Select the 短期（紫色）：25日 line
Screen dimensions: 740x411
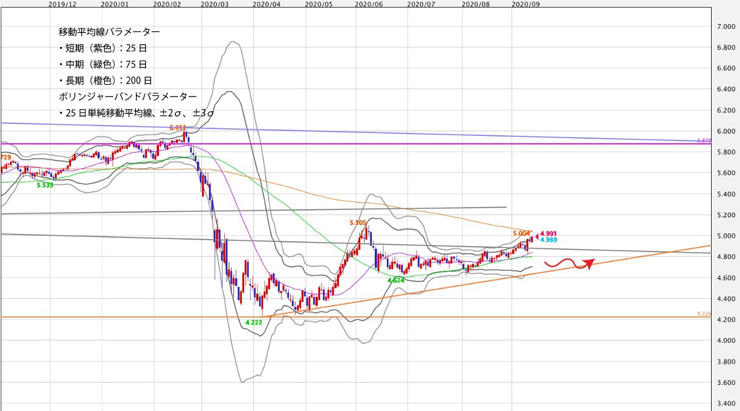coord(103,48)
